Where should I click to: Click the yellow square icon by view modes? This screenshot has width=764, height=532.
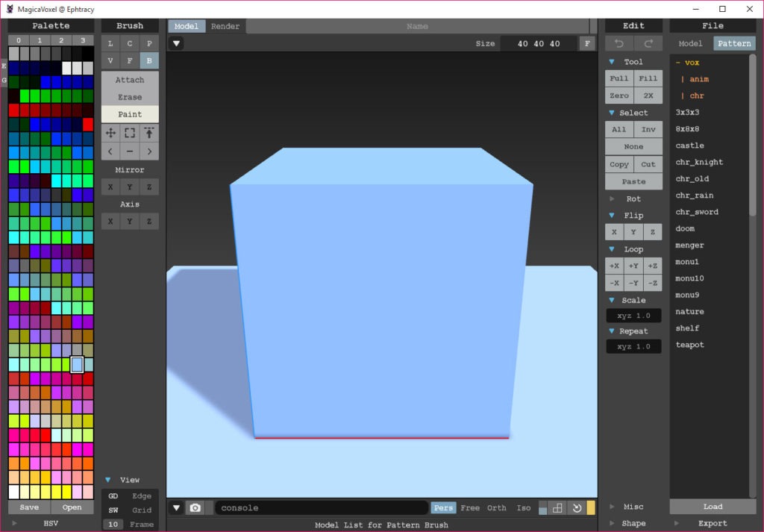point(591,508)
